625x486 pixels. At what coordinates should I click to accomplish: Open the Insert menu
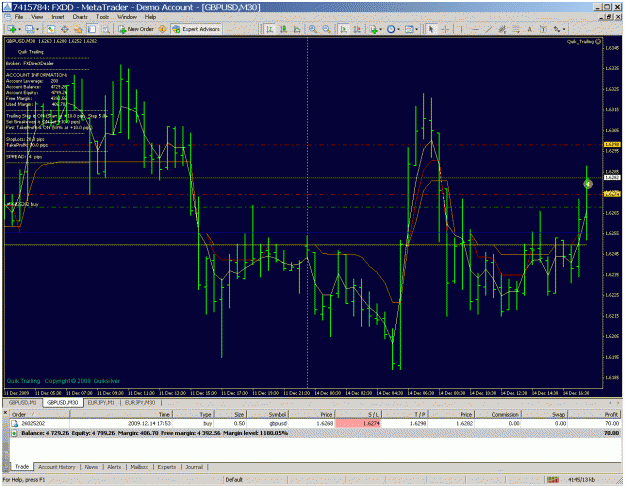pos(57,17)
